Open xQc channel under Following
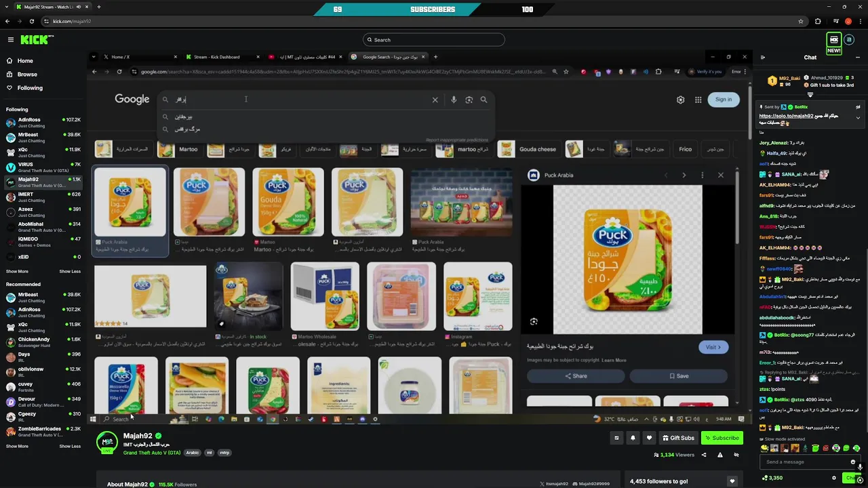This screenshot has width=868, height=488. [43, 152]
